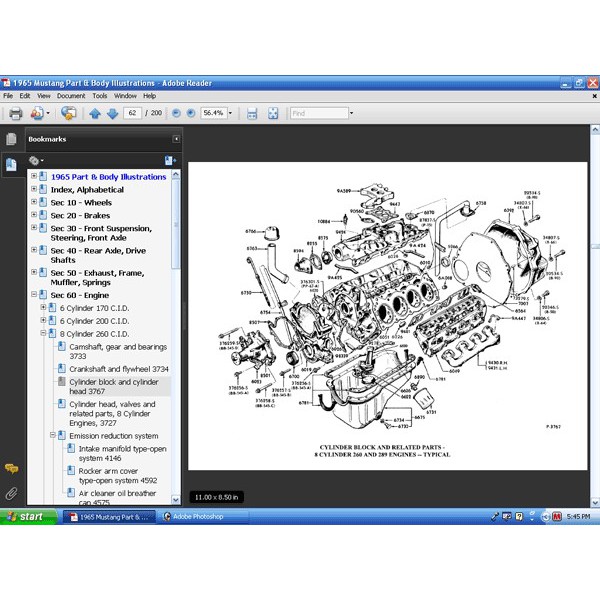Expand Sec 40 - Rear Axle node

(34, 249)
